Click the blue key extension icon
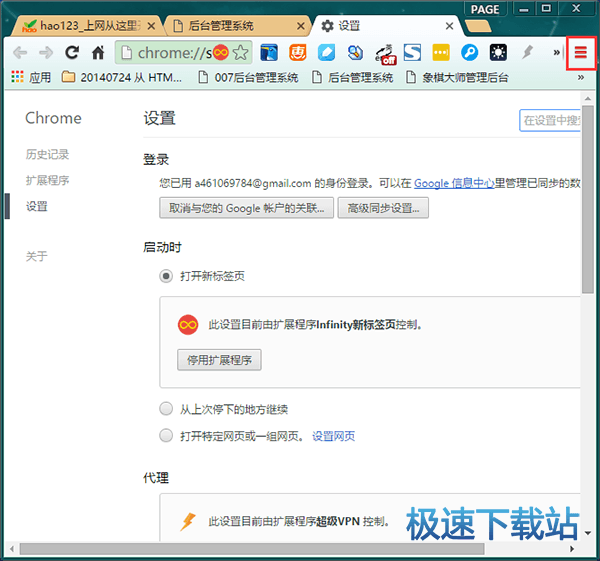This screenshot has width=600, height=561. coord(469,53)
